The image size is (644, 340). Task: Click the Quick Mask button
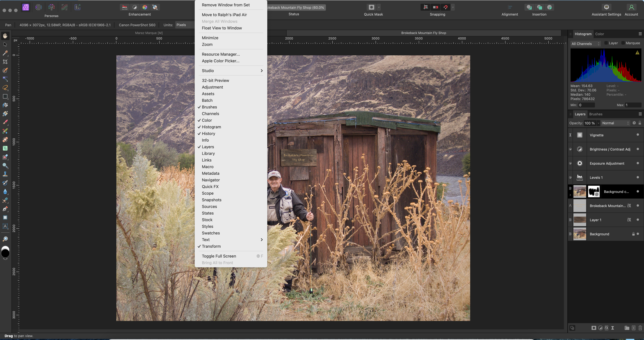click(x=371, y=7)
